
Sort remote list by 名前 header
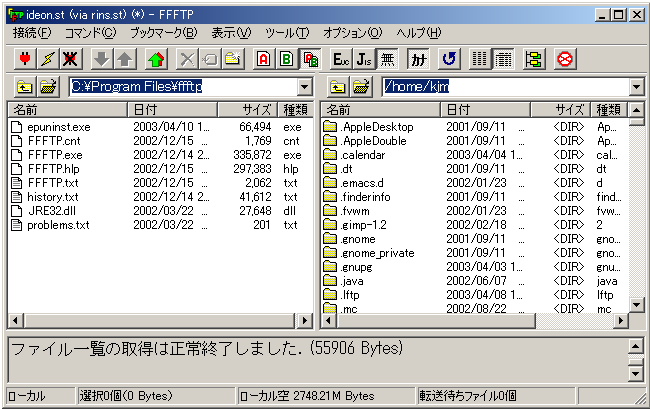(x=380, y=110)
